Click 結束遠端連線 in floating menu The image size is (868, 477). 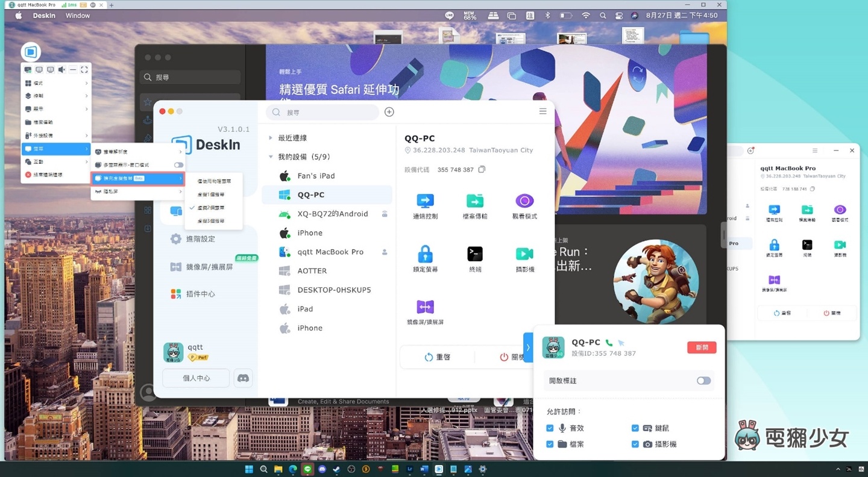(55, 175)
